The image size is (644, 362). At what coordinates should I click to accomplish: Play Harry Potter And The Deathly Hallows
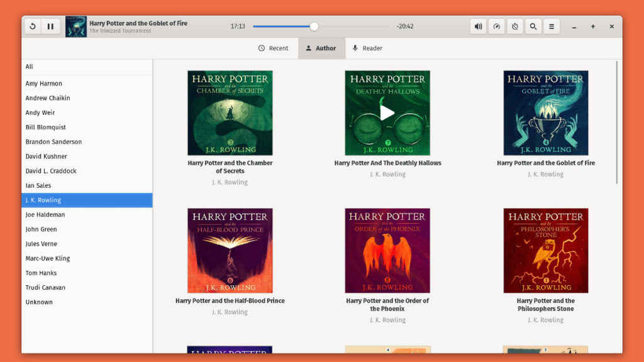(387, 113)
